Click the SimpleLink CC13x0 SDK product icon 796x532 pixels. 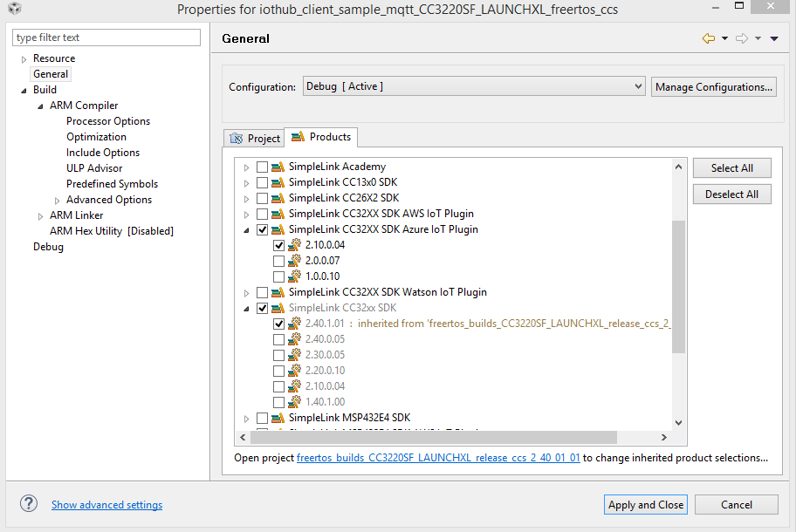278,182
